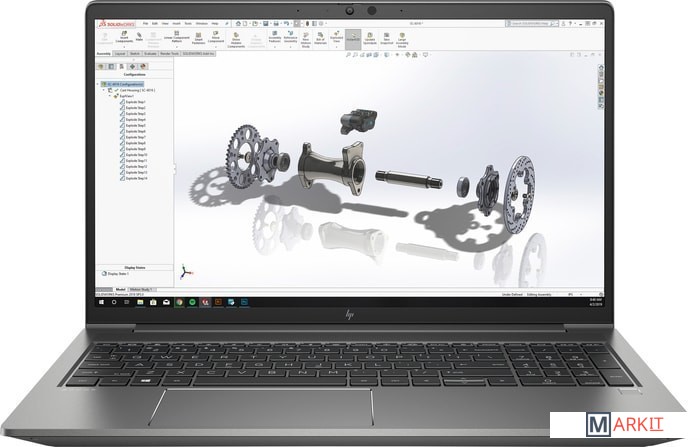Click the Reference Geometry icon

click(291, 38)
